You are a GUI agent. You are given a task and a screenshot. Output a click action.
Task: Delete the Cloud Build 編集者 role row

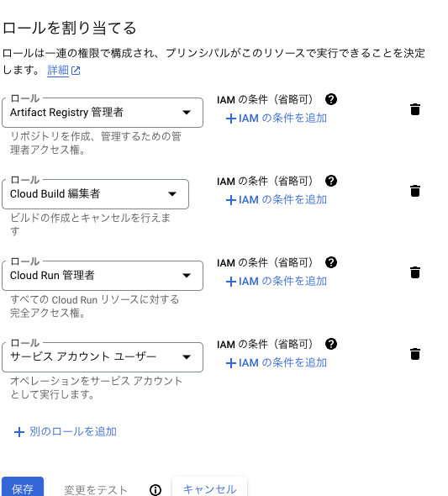(x=415, y=191)
